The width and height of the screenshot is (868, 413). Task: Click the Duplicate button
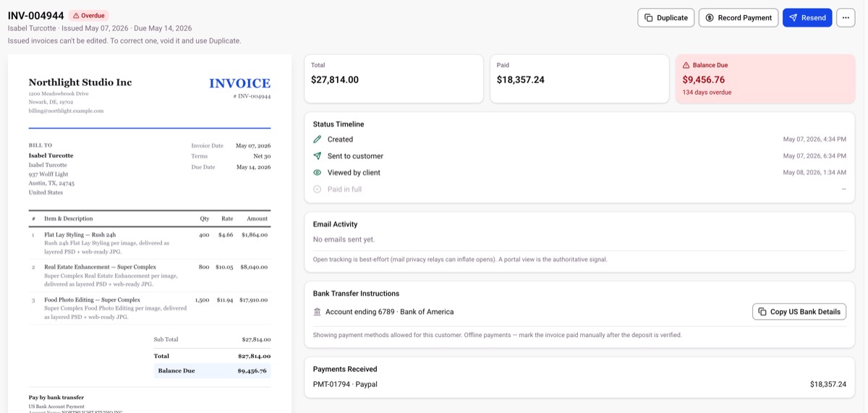click(665, 17)
